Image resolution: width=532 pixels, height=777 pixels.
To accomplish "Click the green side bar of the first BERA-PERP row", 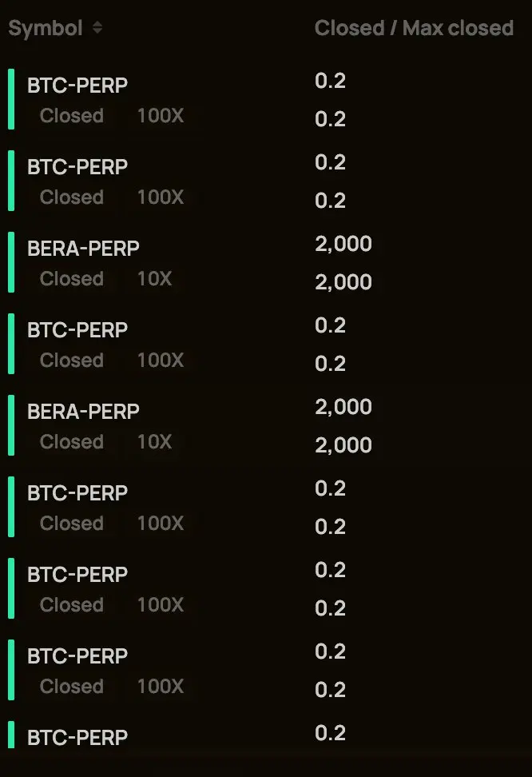I will coord(11,262).
